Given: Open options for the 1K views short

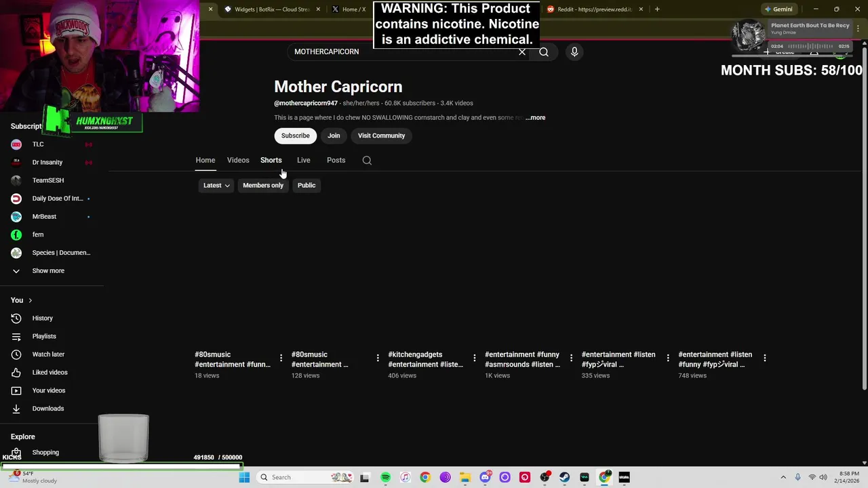Looking at the screenshot, I should (571, 358).
